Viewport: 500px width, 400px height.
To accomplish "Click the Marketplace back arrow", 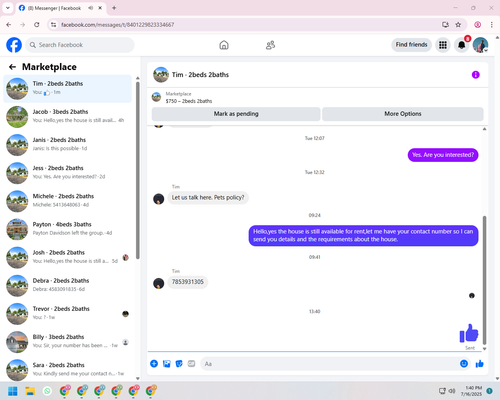I will (12, 67).
